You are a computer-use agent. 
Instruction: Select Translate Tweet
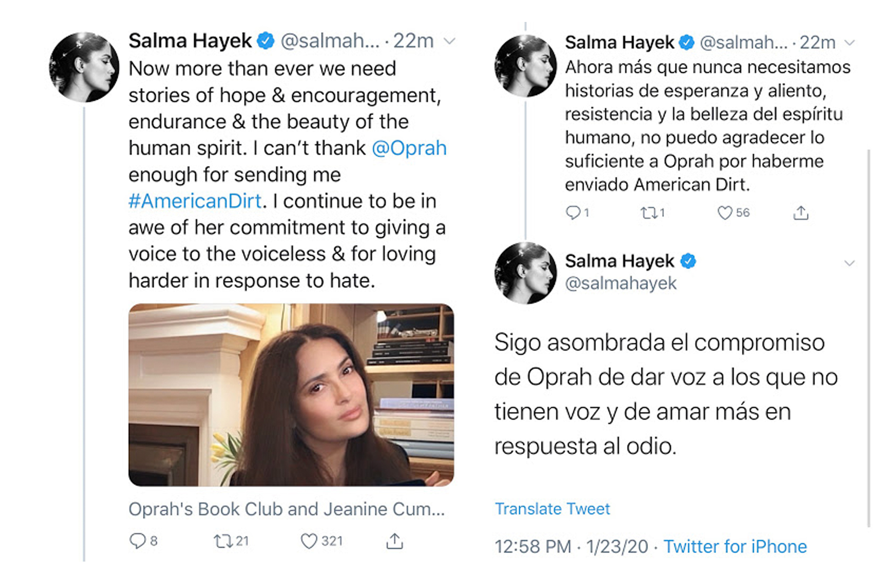pyautogui.click(x=553, y=509)
